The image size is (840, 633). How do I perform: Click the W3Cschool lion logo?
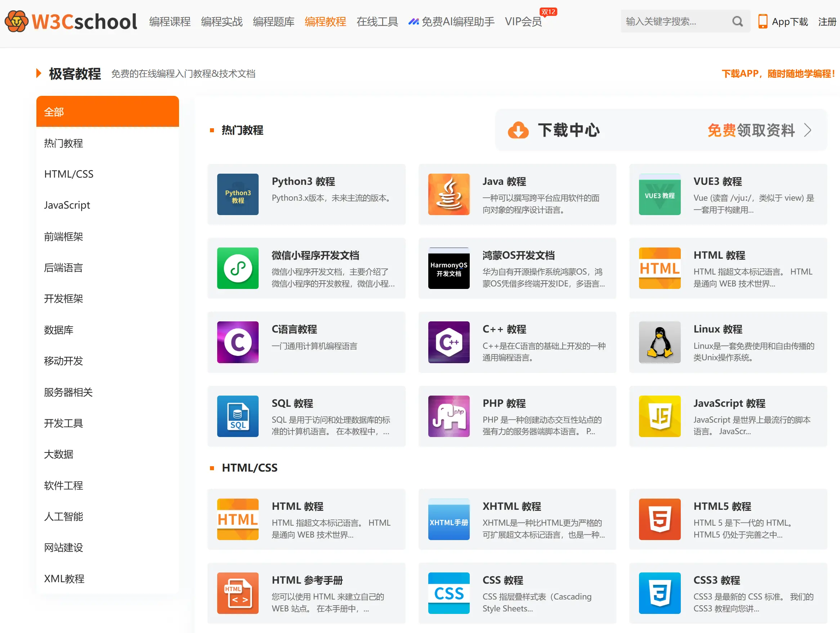click(16, 21)
